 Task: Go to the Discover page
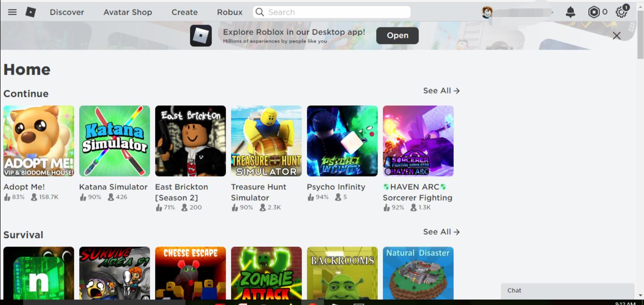(x=67, y=12)
